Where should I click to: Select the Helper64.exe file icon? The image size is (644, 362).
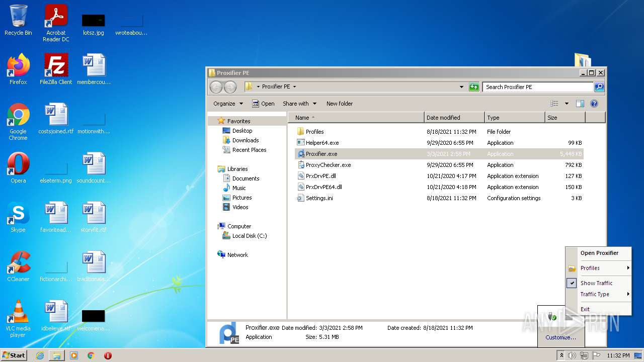tap(301, 143)
